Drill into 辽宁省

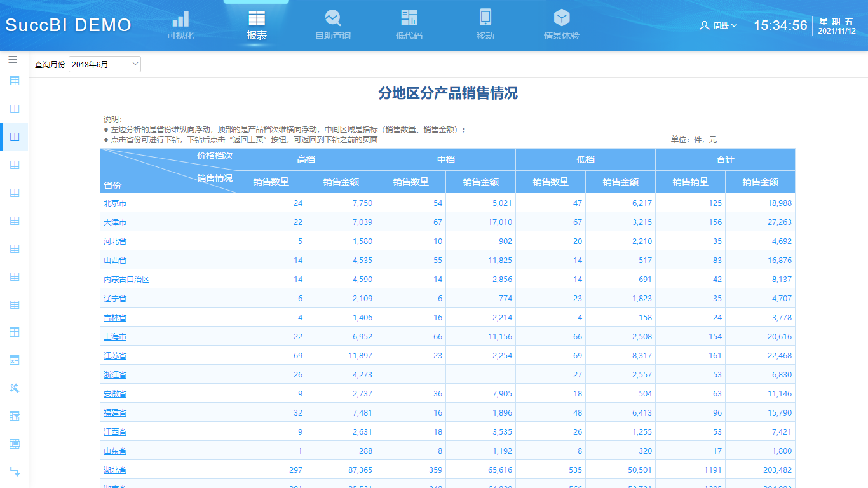[x=115, y=299]
